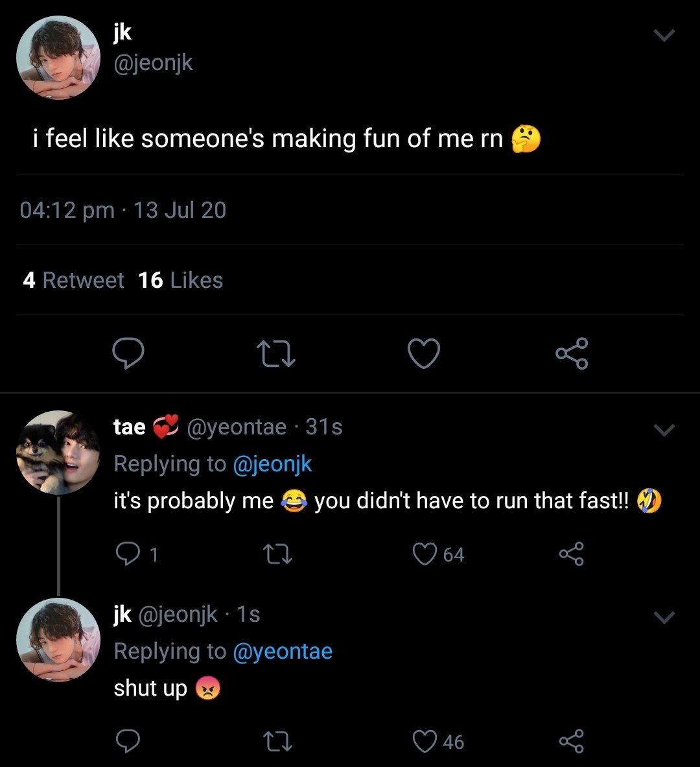Open @yeontae mention in jk's reply
Screen dimensions: 700x767
(282, 652)
